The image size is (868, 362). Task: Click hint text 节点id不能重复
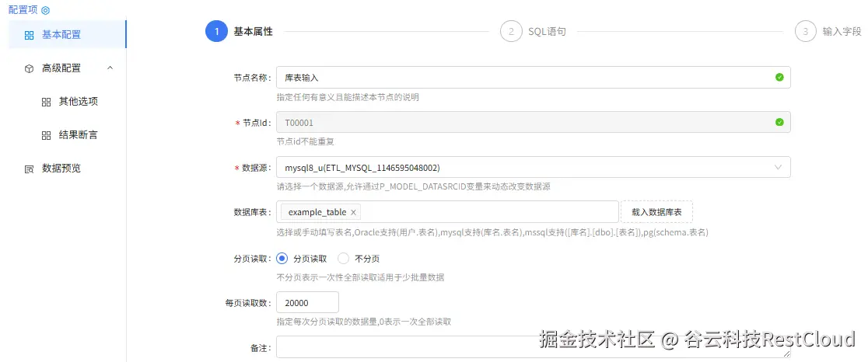(x=305, y=142)
